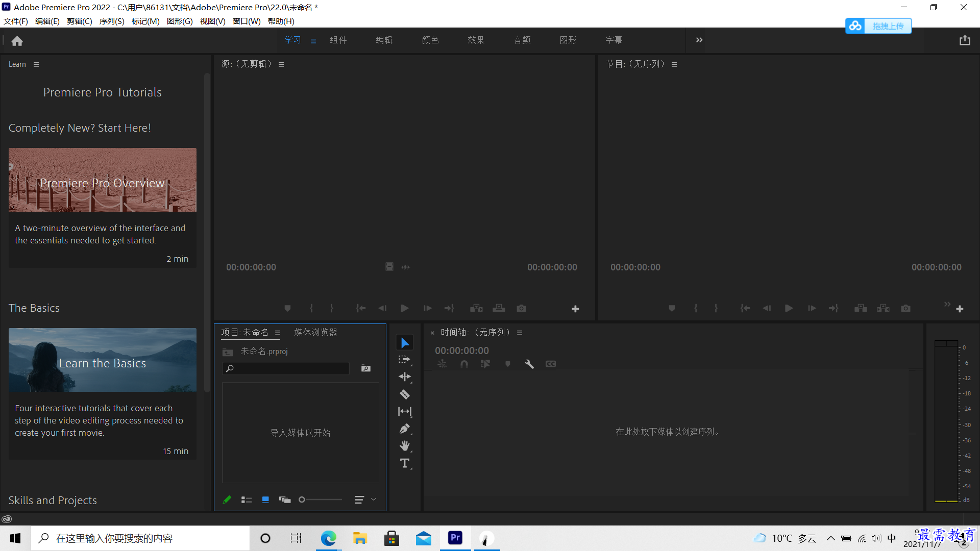This screenshot has width=980, height=551.
Task: Select the Track Select Forward tool
Action: (405, 360)
